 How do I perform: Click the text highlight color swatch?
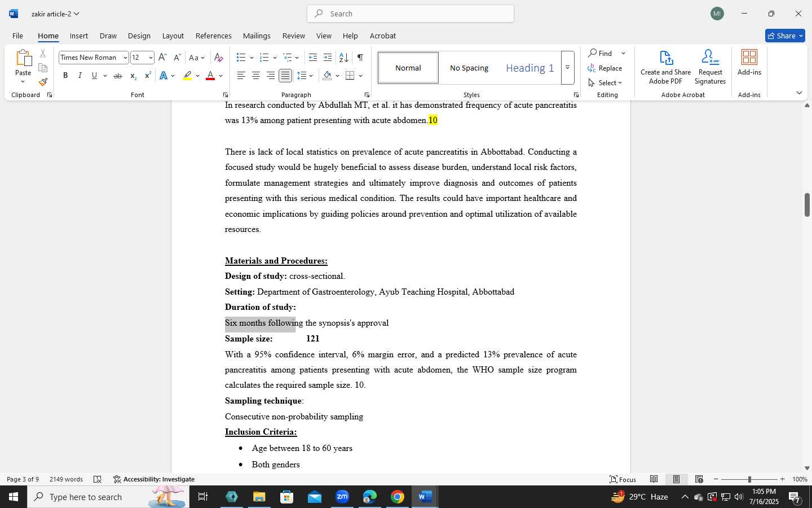(x=187, y=76)
